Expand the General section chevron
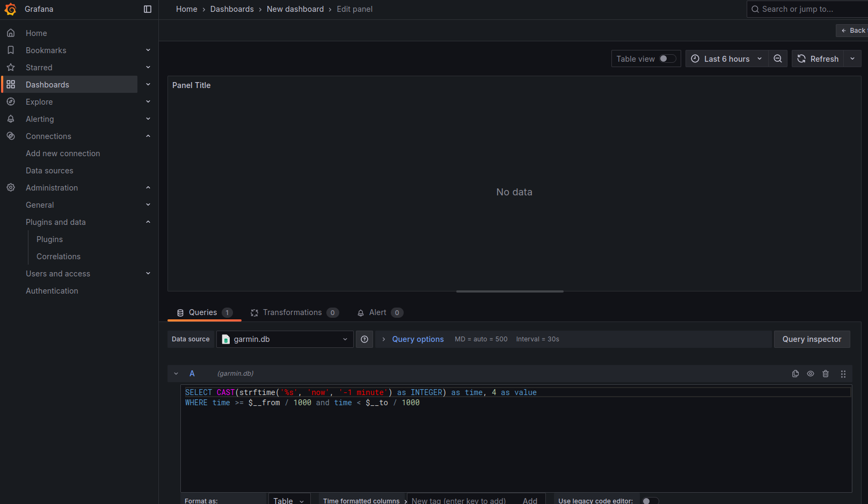 tap(148, 205)
